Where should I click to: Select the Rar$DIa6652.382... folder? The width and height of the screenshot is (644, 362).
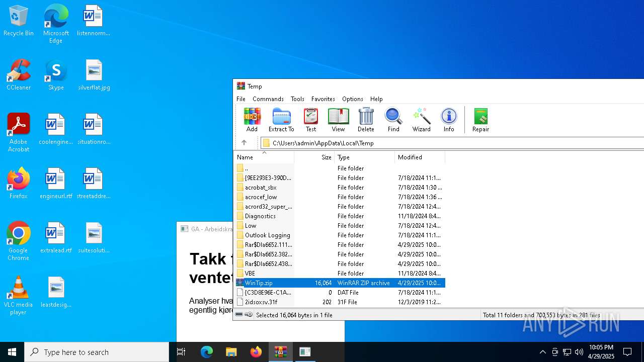tap(340, 254)
